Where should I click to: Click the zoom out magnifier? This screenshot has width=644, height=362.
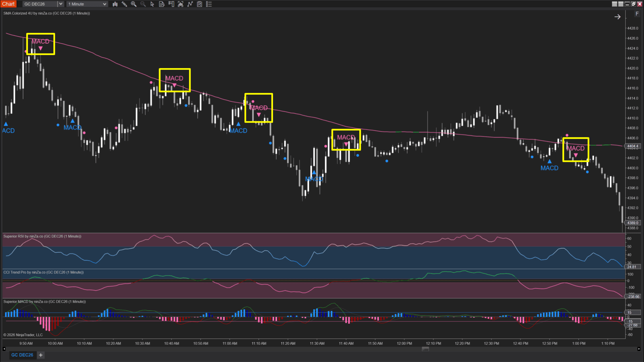point(143,4)
